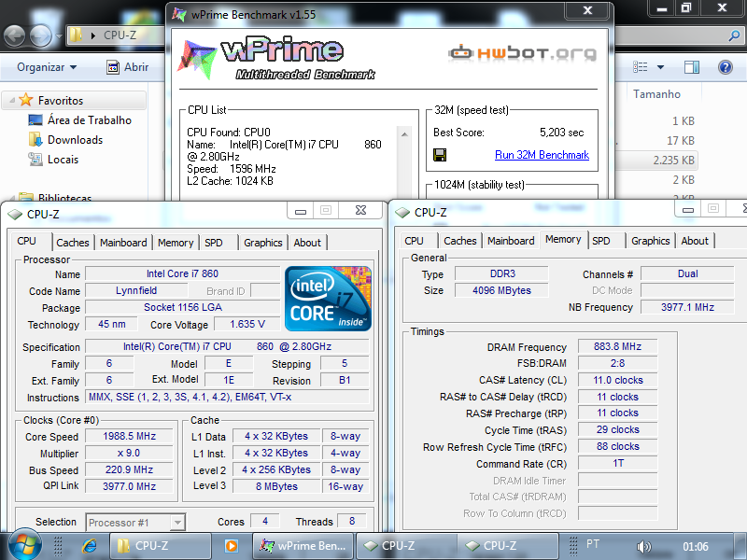The height and width of the screenshot is (560, 747).
Task: Click the Bus Speed value 220.9 MHz
Action: point(129,469)
